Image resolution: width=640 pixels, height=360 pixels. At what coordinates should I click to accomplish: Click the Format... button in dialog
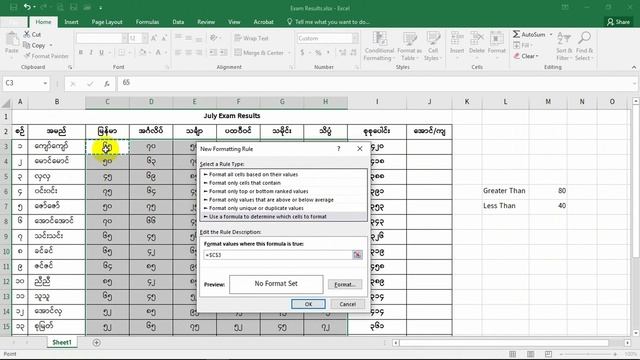click(x=345, y=284)
